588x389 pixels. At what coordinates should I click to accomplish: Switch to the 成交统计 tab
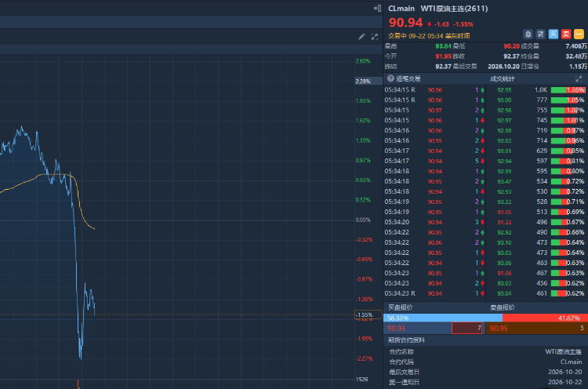click(502, 78)
